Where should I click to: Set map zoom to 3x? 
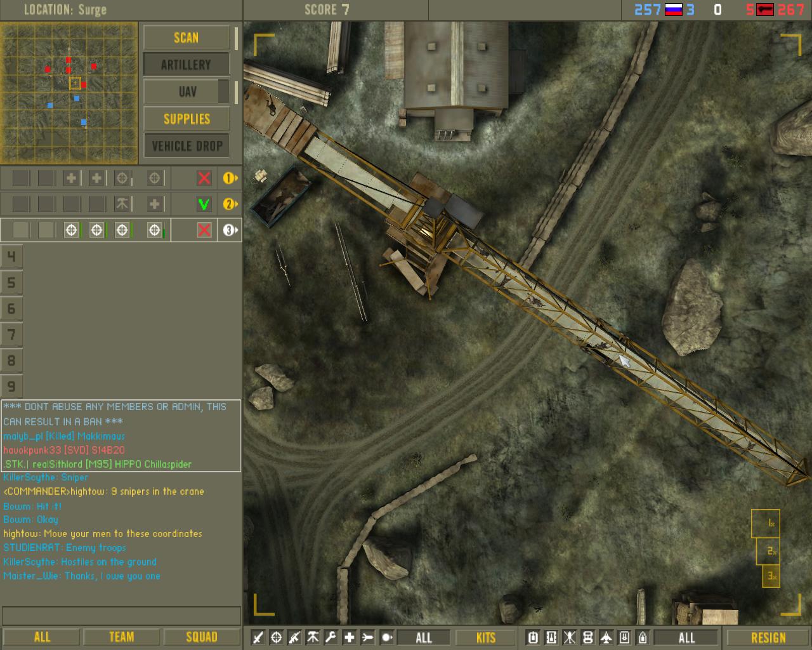[771, 576]
